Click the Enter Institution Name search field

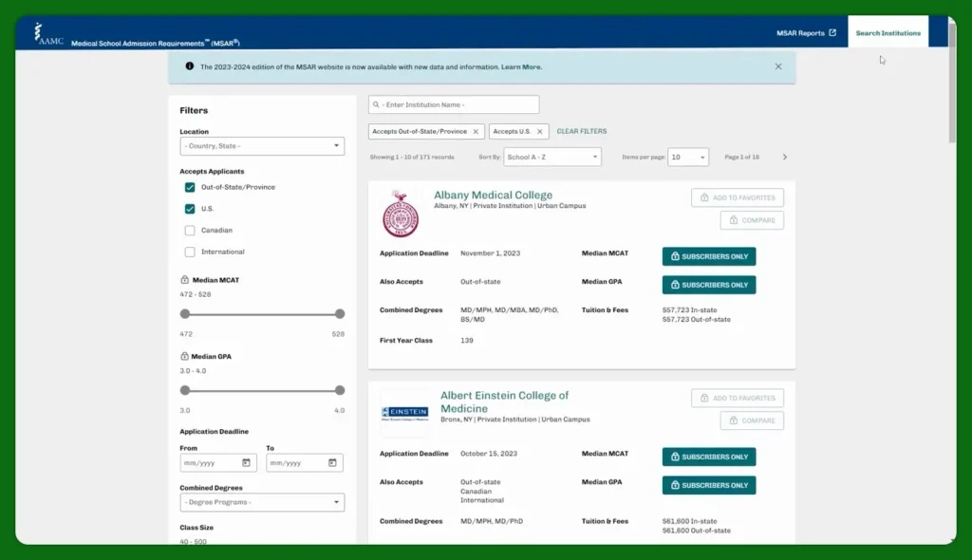pos(453,104)
